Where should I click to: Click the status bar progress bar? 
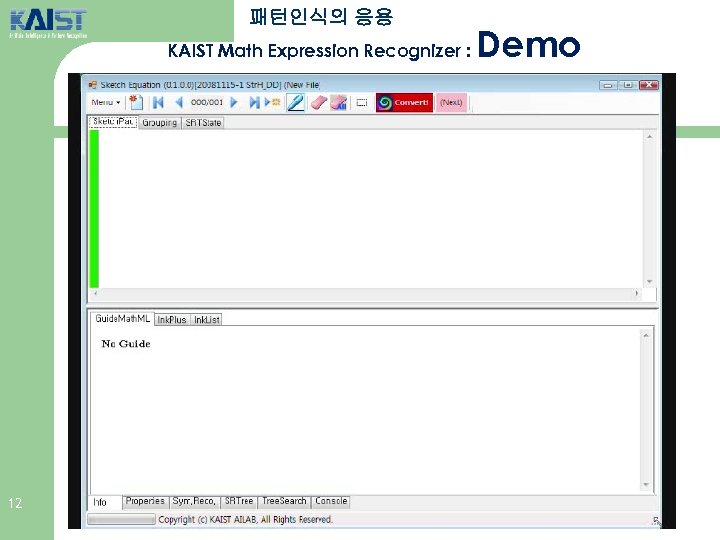(121, 519)
